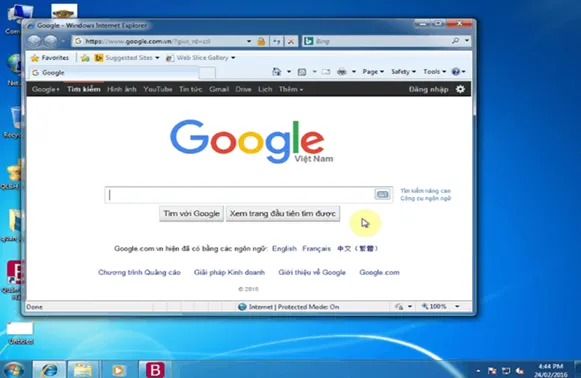Click Xem trang đầu tiên tìm được button
This screenshot has height=378, width=581.
pyautogui.click(x=283, y=213)
